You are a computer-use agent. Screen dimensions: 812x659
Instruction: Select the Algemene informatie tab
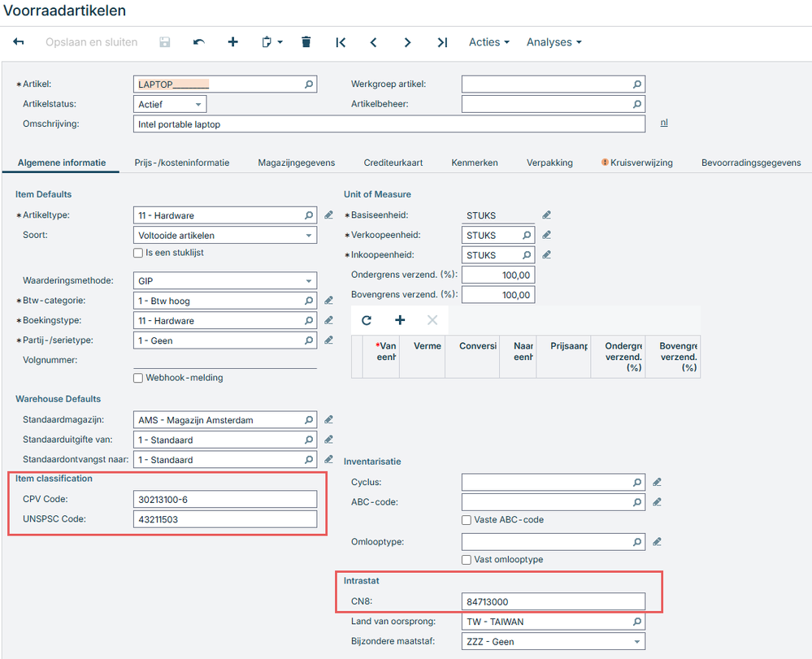(x=62, y=163)
